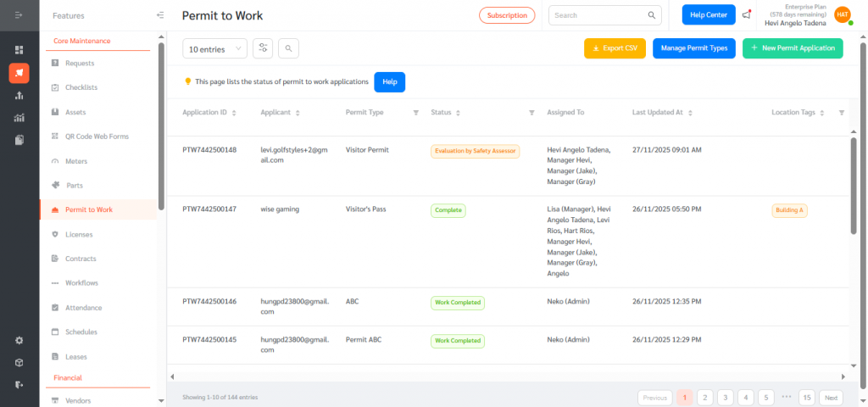
Task: Click the Export CSV button
Action: pyautogui.click(x=615, y=48)
